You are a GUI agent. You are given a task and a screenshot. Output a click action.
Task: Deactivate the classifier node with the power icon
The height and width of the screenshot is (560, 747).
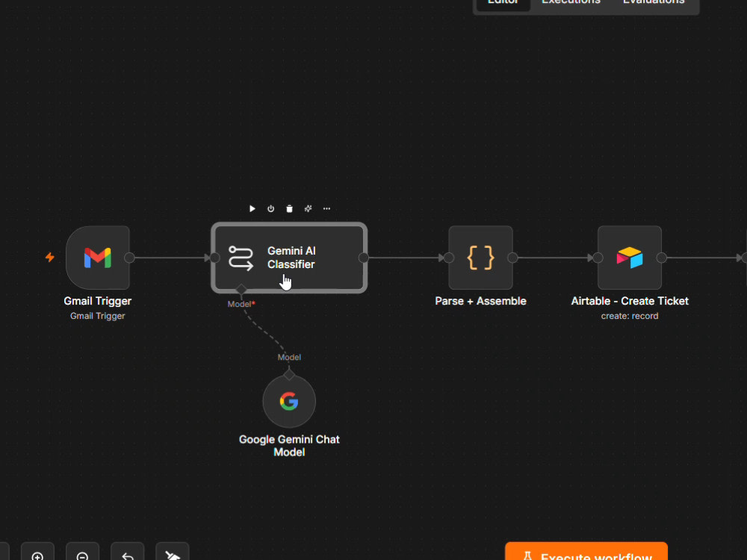(270, 208)
